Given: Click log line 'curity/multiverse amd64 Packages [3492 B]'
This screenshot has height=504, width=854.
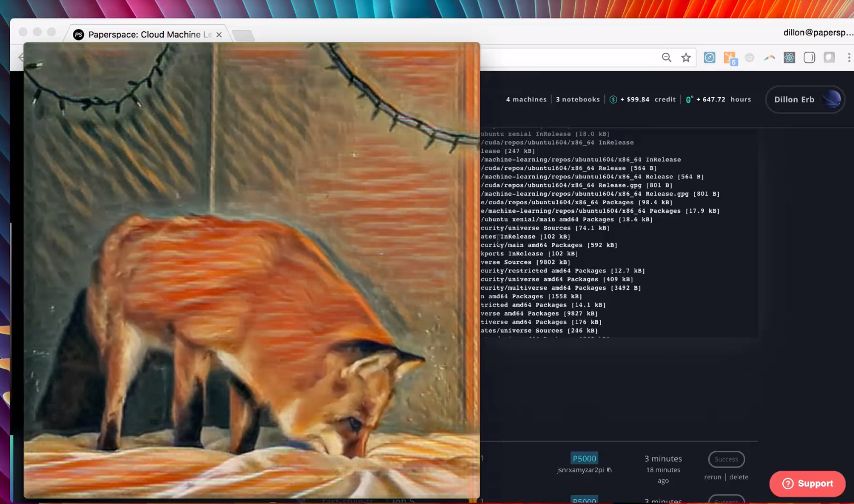Looking at the screenshot, I should (561, 288).
